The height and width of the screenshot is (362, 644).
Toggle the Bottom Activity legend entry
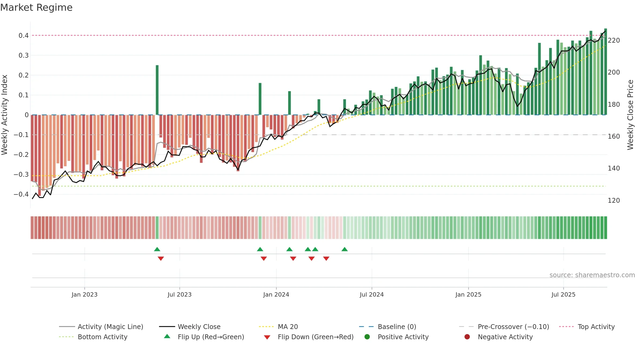pyautogui.click(x=93, y=337)
